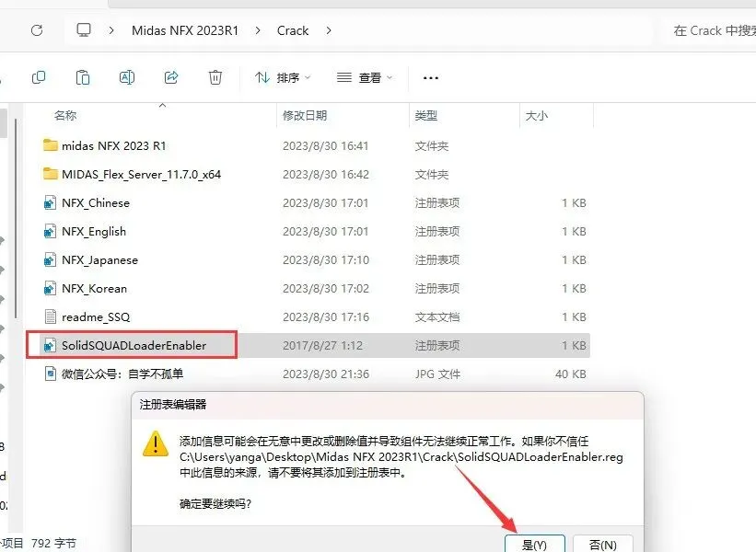Sort by the 类型 column header
The height and width of the screenshot is (552, 756).
pos(426,116)
